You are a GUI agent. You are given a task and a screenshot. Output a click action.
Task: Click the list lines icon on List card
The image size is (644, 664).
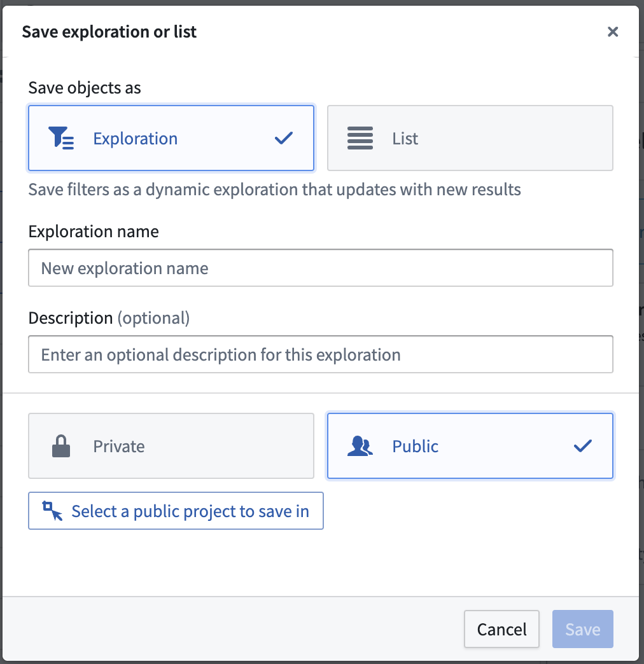pos(360,138)
